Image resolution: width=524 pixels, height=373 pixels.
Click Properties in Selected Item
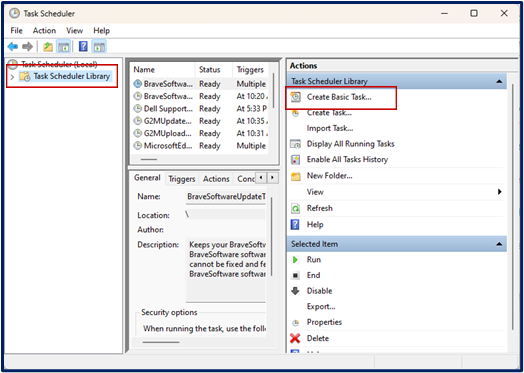point(324,323)
